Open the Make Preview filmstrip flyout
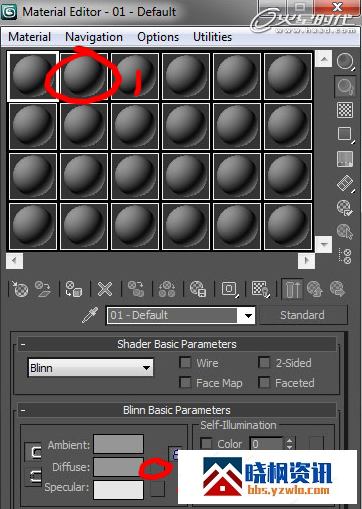This screenshot has width=362, height=509. [345, 183]
